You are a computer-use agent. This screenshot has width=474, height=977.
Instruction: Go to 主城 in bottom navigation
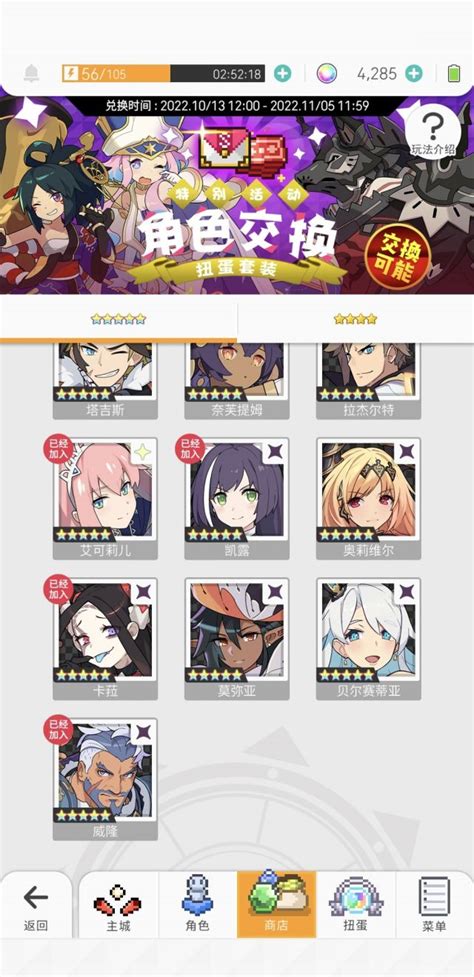(x=118, y=905)
